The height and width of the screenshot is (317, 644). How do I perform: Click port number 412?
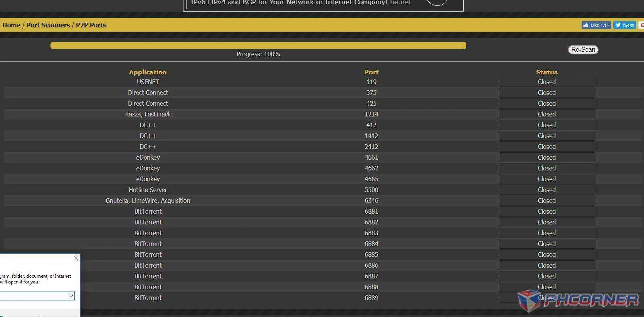pyautogui.click(x=372, y=125)
